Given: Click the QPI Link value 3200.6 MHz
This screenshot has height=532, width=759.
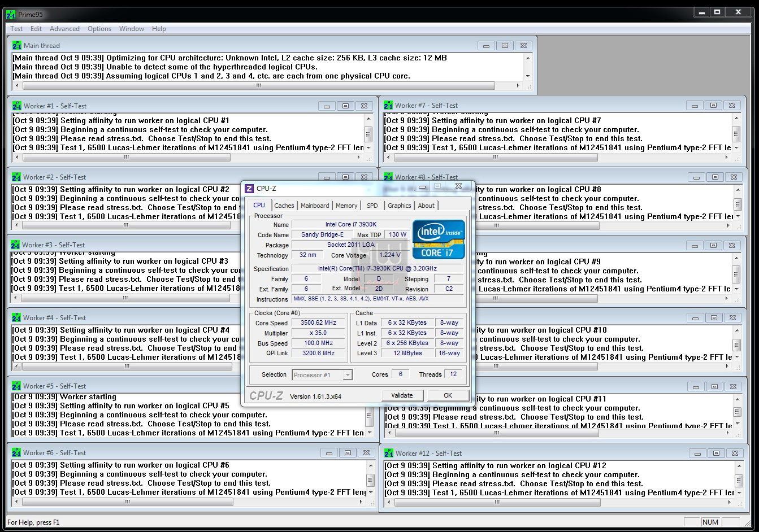Looking at the screenshot, I should (x=318, y=354).
